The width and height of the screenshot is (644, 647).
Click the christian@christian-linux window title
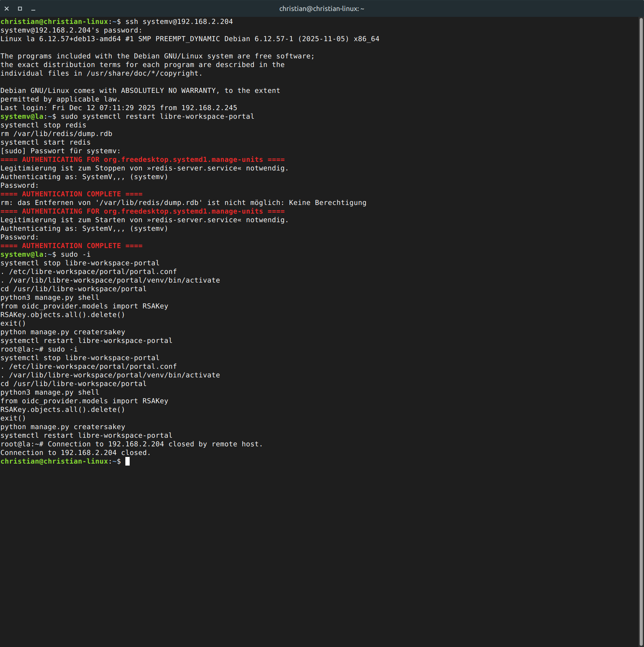click(x=321, y=9)
